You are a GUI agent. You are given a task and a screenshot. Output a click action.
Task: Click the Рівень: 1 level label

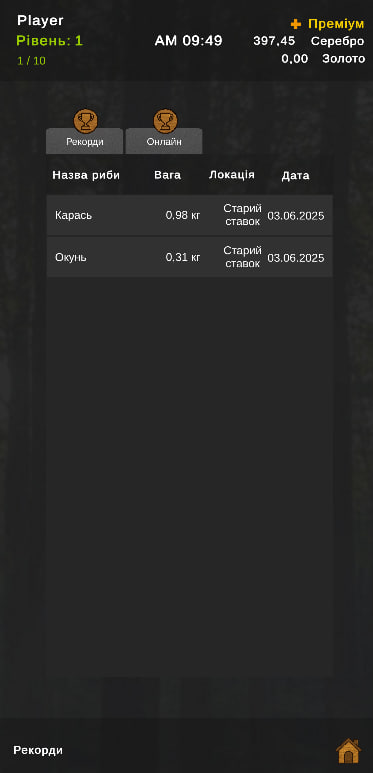49,41
